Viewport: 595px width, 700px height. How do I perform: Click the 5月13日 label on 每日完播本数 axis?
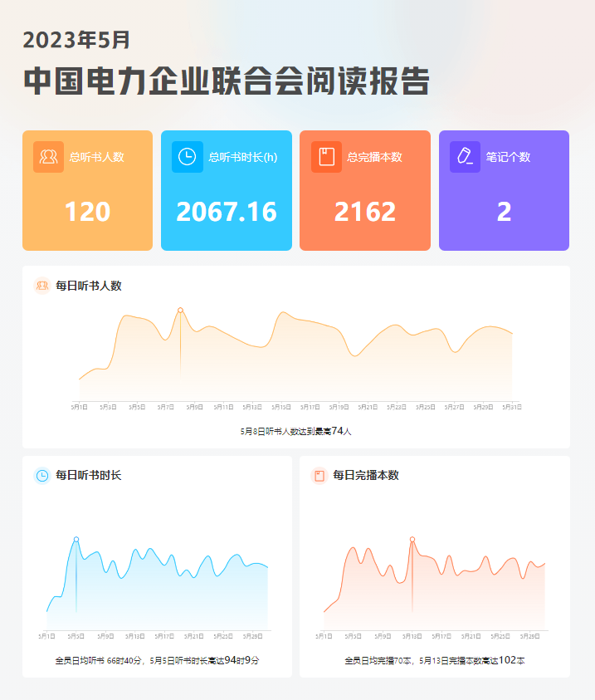point(412,636)
